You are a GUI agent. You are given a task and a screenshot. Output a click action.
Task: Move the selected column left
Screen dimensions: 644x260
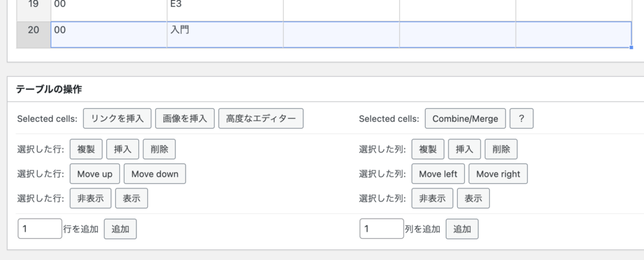click(x=438, y=174)
